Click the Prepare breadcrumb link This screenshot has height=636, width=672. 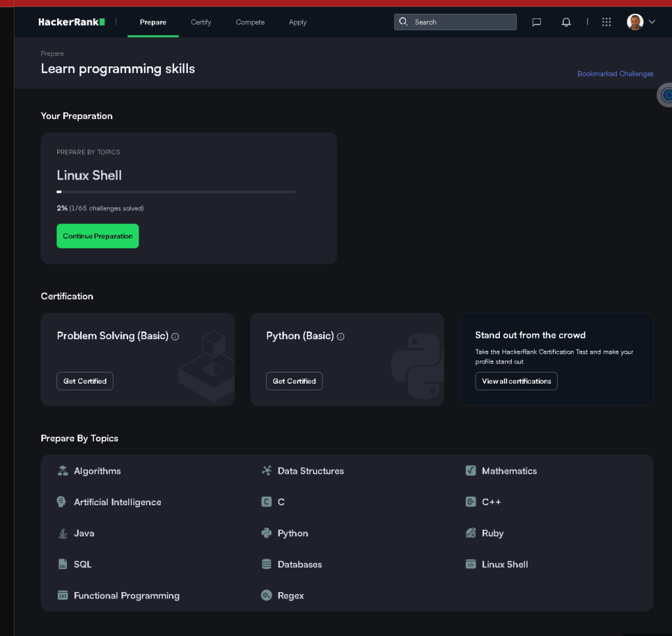53,54
